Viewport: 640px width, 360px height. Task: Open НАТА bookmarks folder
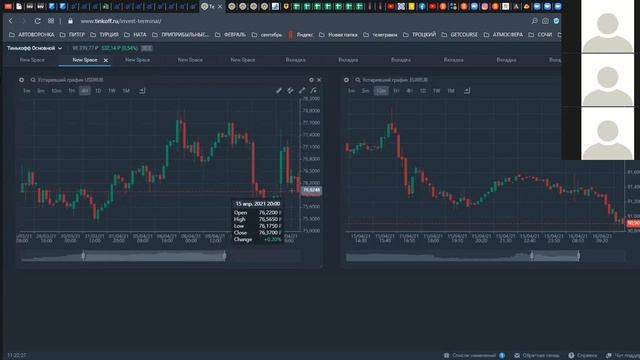click(135, 35)
